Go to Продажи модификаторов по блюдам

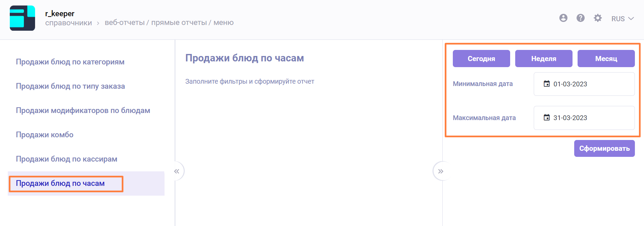click(x=83, y=111)
